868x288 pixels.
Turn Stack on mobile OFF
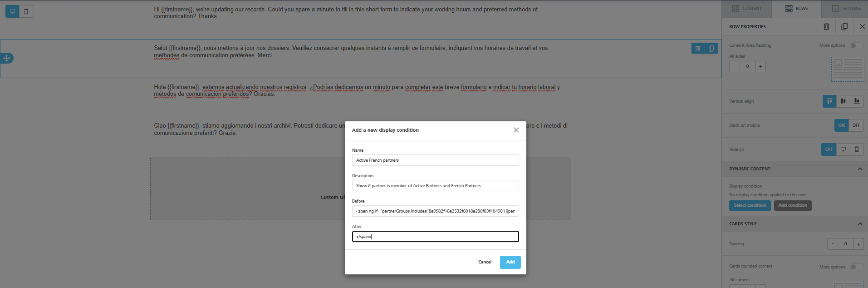856,125
